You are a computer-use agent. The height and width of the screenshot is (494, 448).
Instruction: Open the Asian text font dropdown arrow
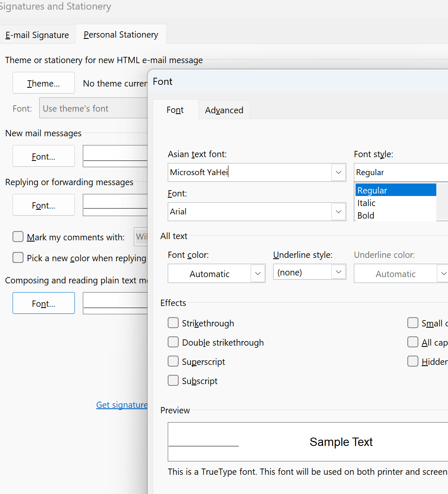(338, 172)
